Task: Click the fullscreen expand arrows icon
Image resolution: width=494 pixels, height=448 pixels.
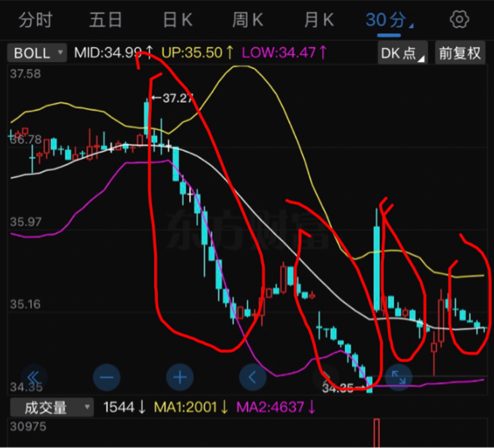Action: [398, 378]
